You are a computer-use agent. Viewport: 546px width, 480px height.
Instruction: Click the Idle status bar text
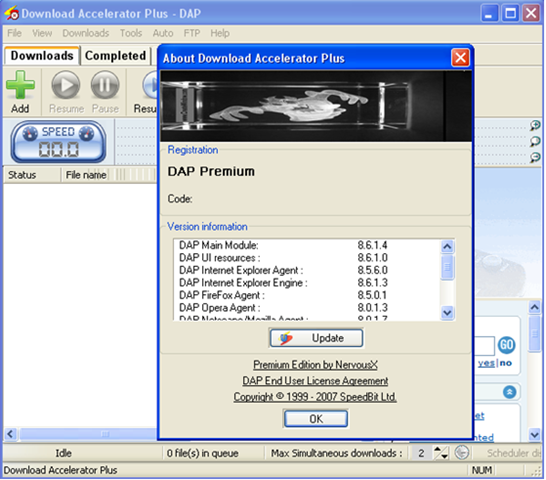tap(63, 453)
